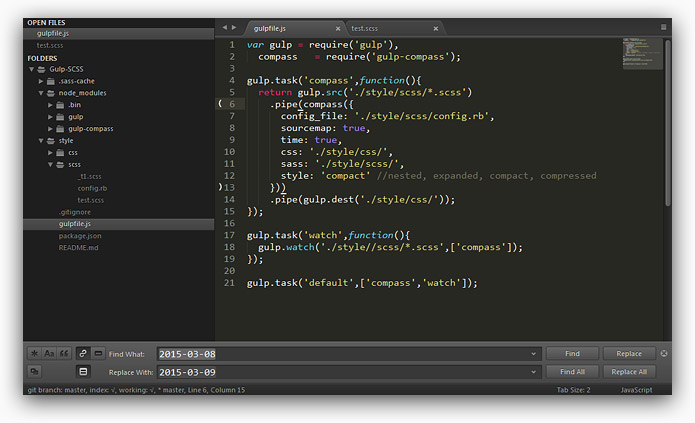Click the Find button

click(572, 353)
